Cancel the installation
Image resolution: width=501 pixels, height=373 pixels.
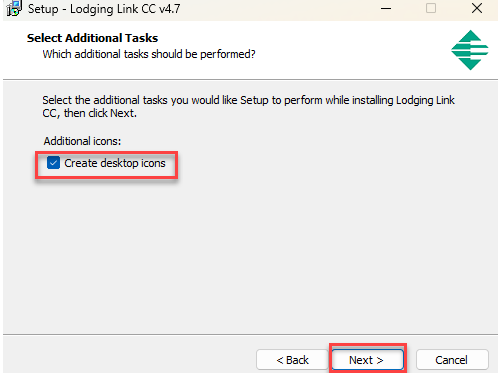click(x=452, y=360)
